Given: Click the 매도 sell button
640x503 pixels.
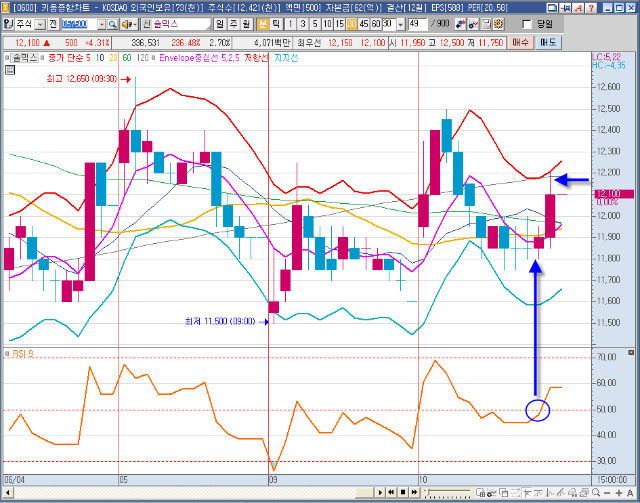Looking at the screenshot, I should click(x=547, y=42).
